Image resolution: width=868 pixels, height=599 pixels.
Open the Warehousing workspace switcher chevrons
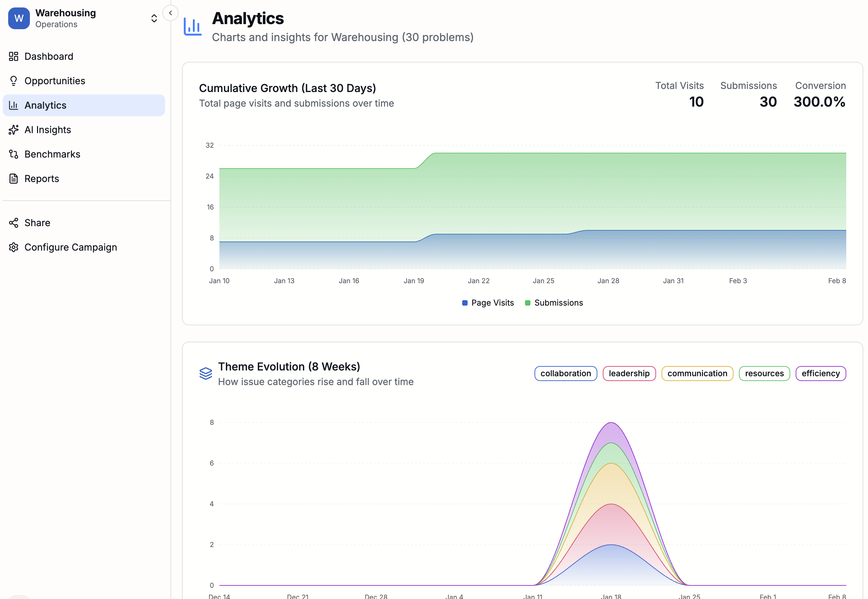click(x=154, y=18)
